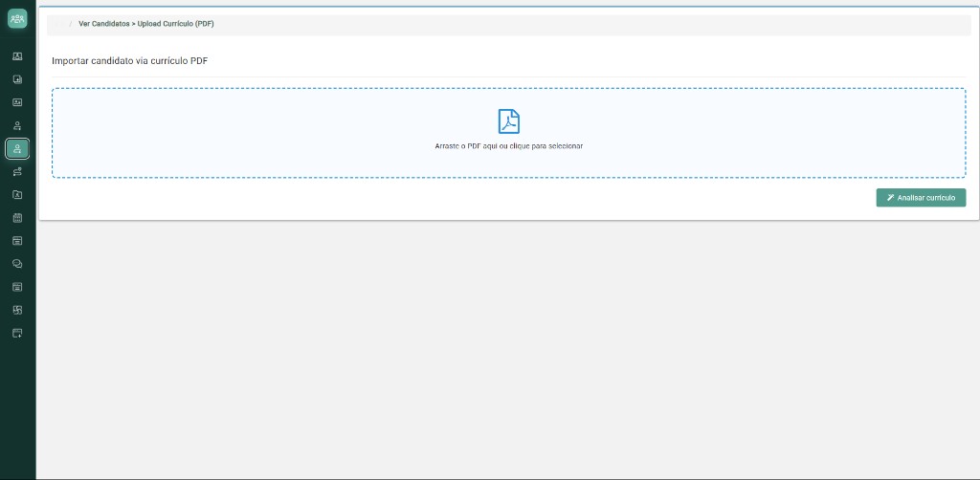Select the card list icon below calendar
This screenshot has height=480, width=980.
[17, 241]
